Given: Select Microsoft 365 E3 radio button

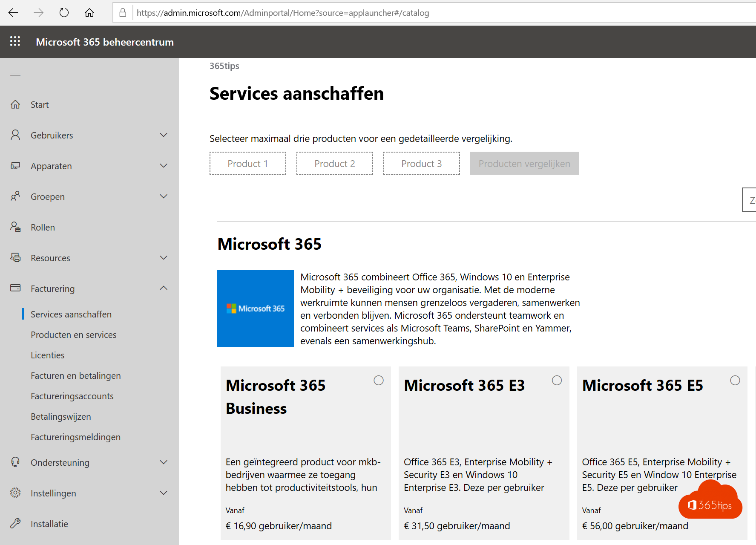Looking at the screenshot, I should [x=557, y=381].
